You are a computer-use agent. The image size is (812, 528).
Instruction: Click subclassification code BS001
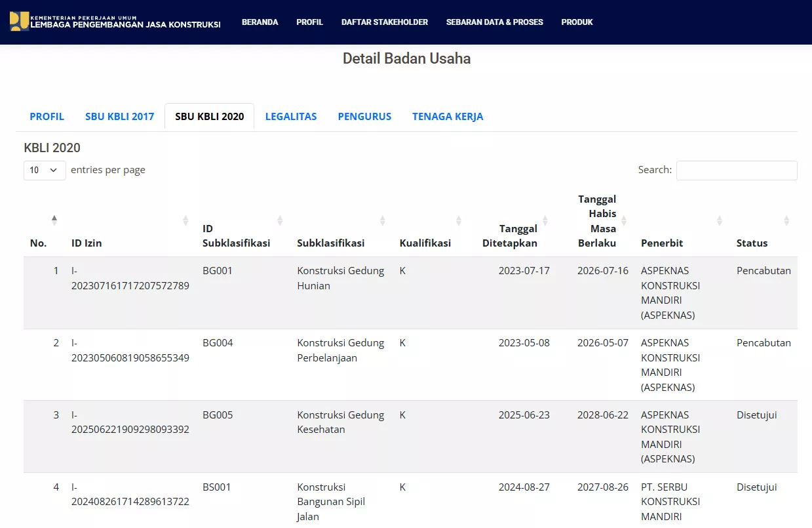point(217,487)
